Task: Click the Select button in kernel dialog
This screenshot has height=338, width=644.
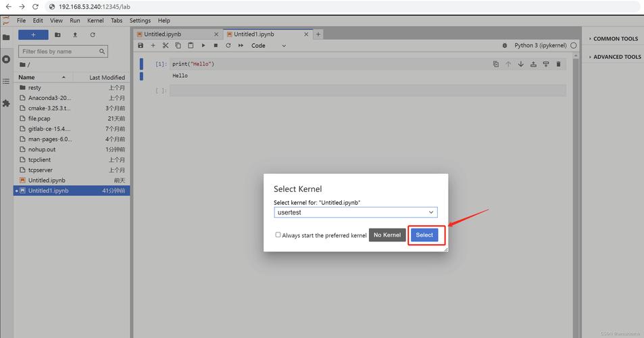Action: tap(424, 235)
